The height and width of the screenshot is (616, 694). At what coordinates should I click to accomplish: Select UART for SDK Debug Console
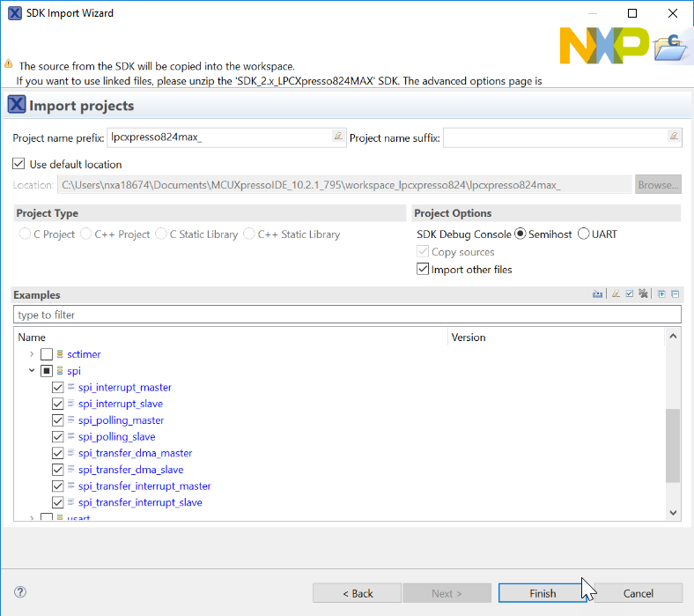point(584,234)
